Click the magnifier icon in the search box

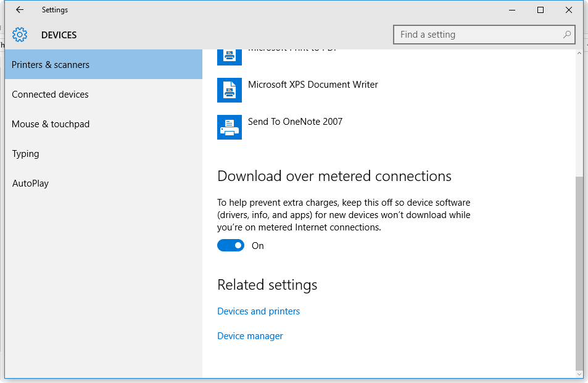[x=566, y=35]
